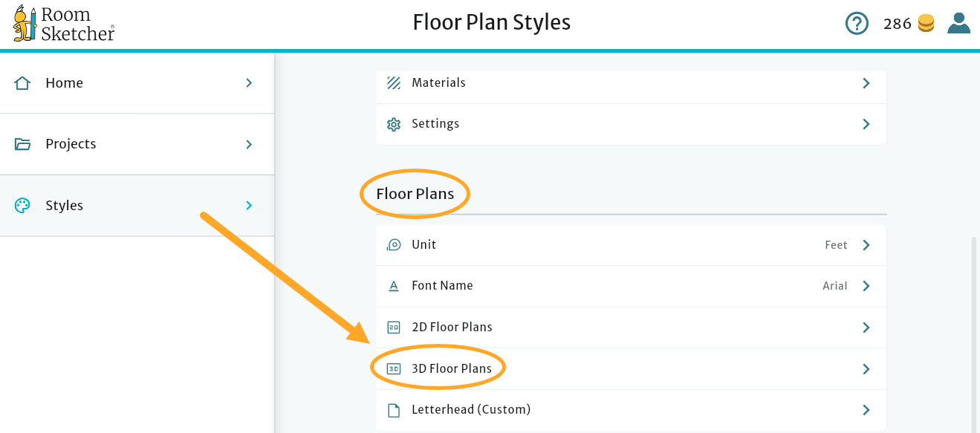The image size is (980, 433).
Task: Select the Unit measurement icon
Action: (x=393, y=244)
